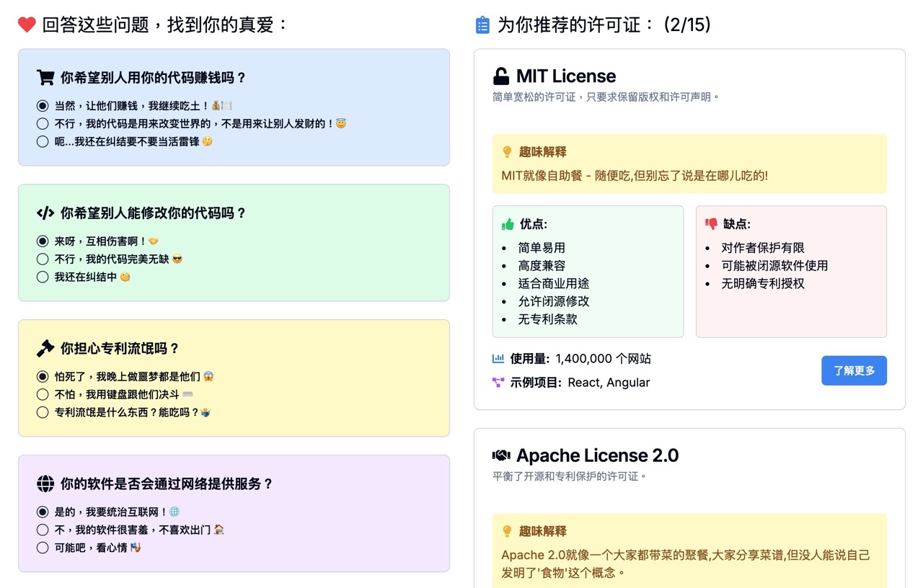Screen dimensions: 923x588
Task: Select 来呀，互相伤害啊 option
Action: click(43, 241)
